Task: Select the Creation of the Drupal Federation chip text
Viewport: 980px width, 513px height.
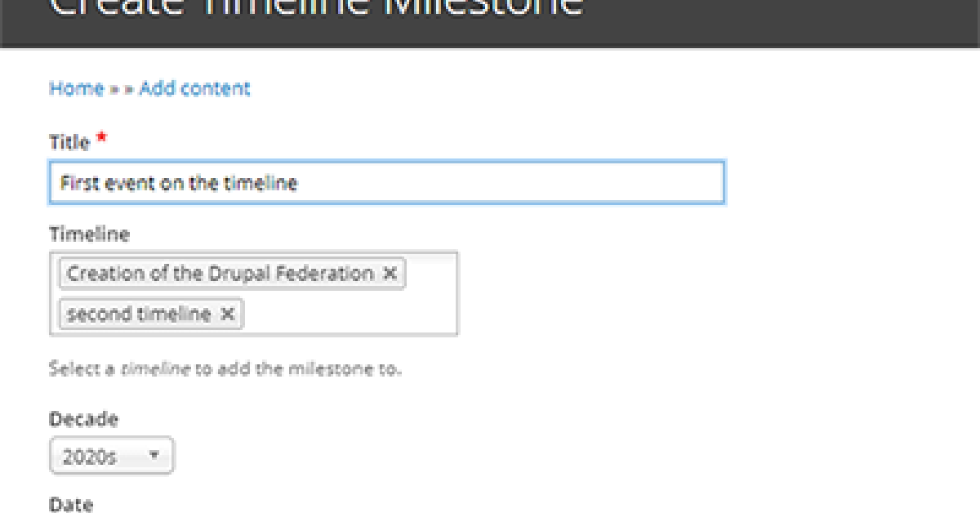Action: (220, 274)
